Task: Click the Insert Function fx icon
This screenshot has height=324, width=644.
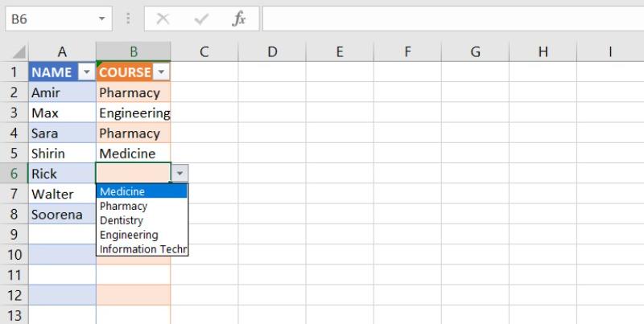Action: pos(239,18)
